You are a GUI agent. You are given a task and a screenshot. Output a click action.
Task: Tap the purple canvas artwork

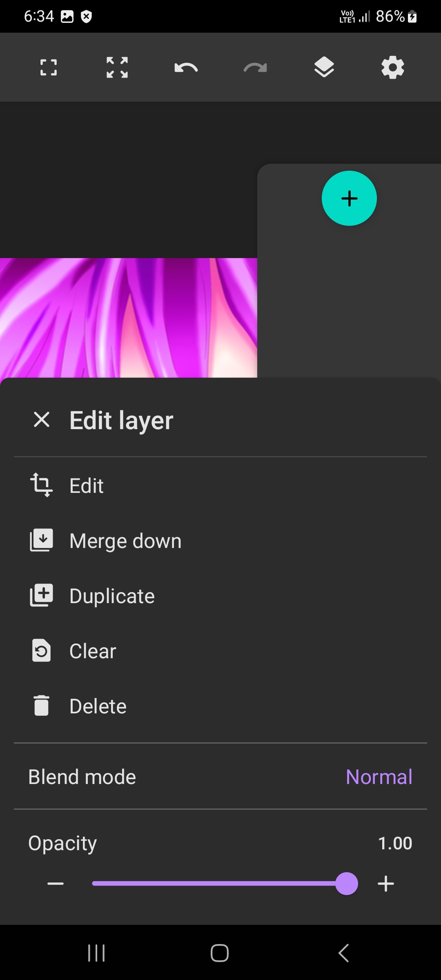[x=128, y=318]
